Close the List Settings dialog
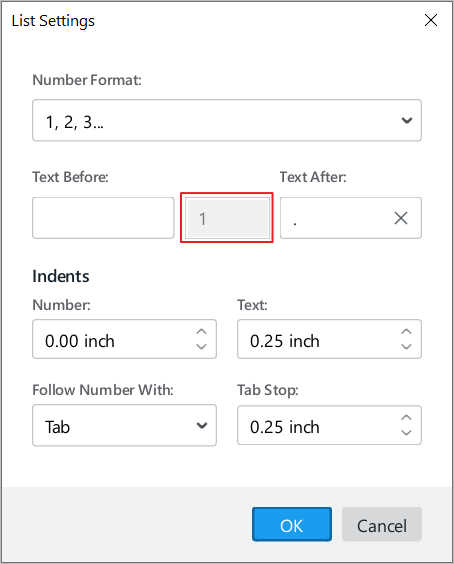454x564 pixels. [431, 20]
